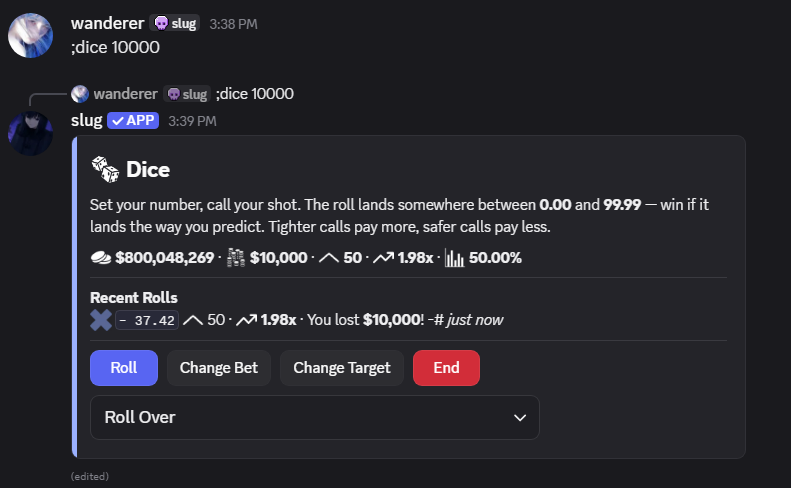This screenshot has width=791, height=488.
Task: Open wanderer's large profile avatar
Action: (x=30, y=35)
